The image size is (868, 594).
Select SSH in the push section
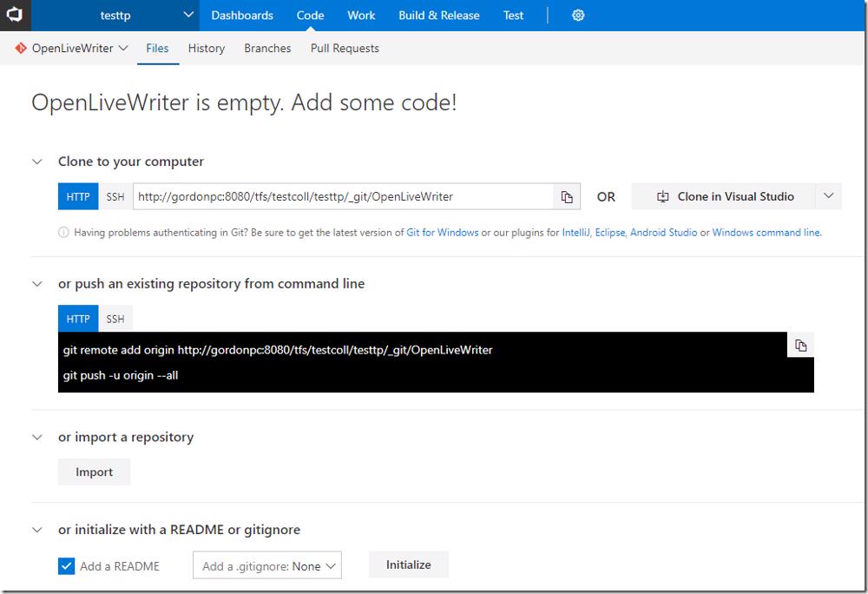pyautogui.click(x=115, y=319)
